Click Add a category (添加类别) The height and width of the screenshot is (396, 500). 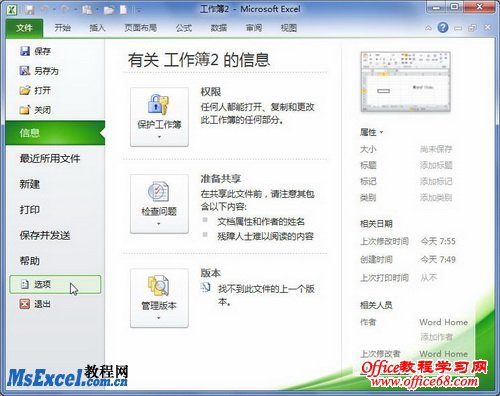(x=436, y=198)
